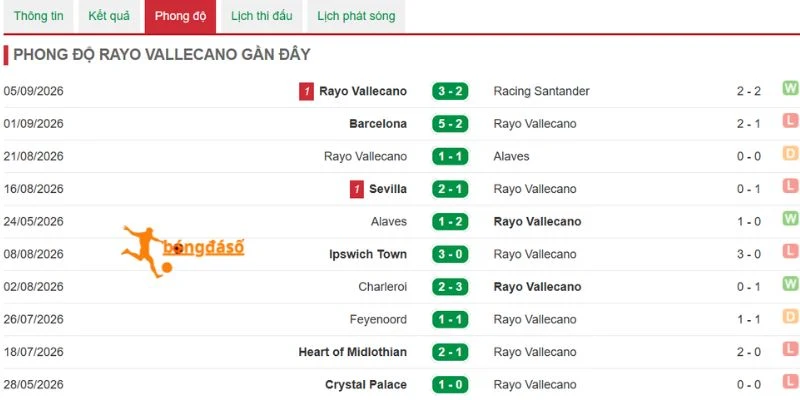Open the Heart of Midlothian team link

[353, 353]
